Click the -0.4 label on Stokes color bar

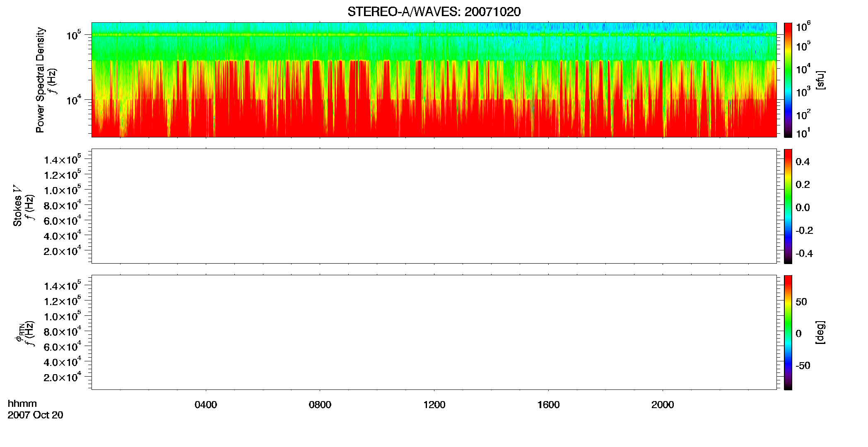(804, 253)
